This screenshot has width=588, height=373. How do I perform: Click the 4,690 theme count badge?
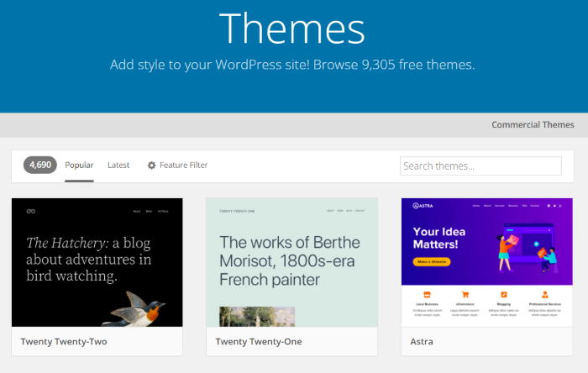pos(40,165)
